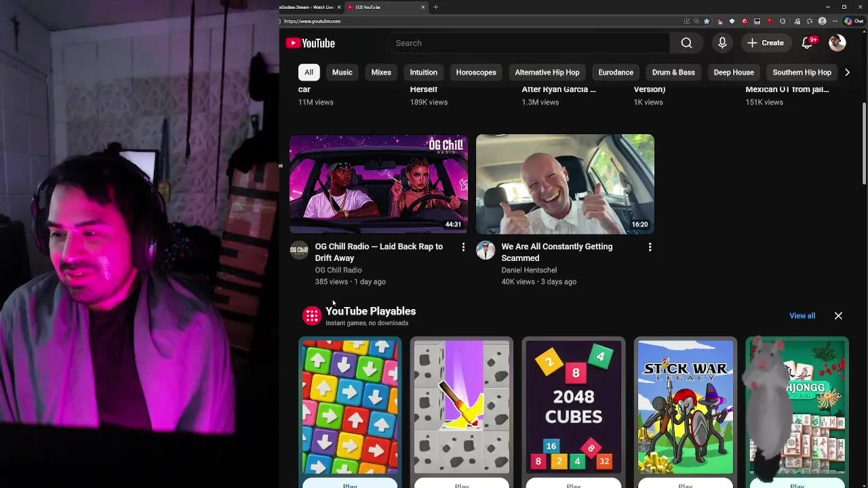Viewport: 868px width, 488px height.
Task: Click the 189K views text
Action: 429,102
